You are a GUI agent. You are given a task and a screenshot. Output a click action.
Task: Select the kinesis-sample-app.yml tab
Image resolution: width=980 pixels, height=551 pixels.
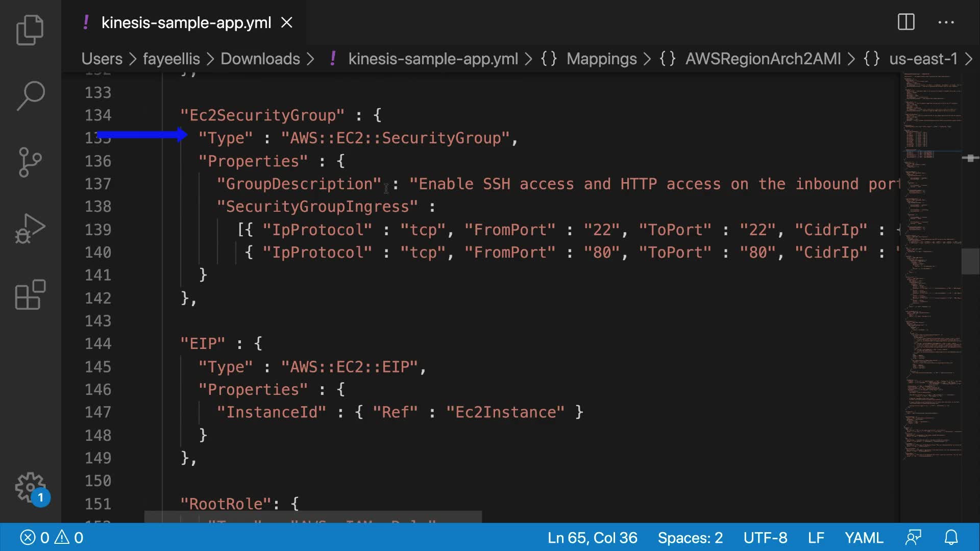point(186,22)
